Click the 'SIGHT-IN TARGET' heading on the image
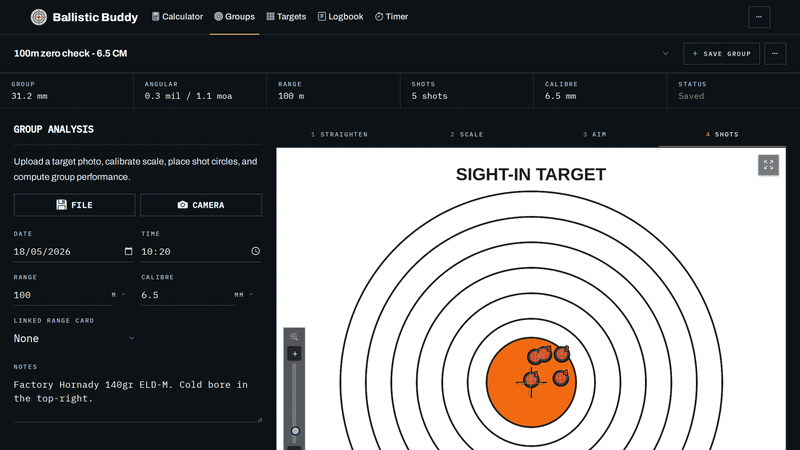This screenshot has width=800, height=450. [x=531, y=174]
